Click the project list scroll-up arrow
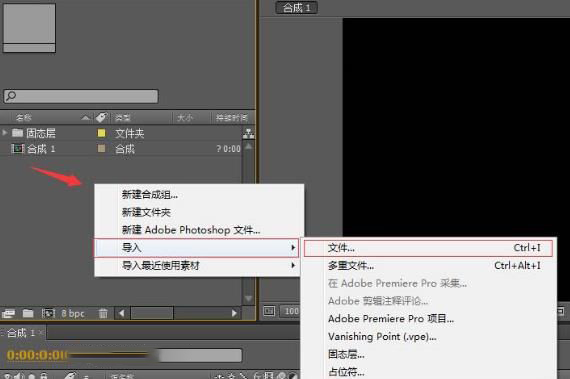 [x=249, y=146]
